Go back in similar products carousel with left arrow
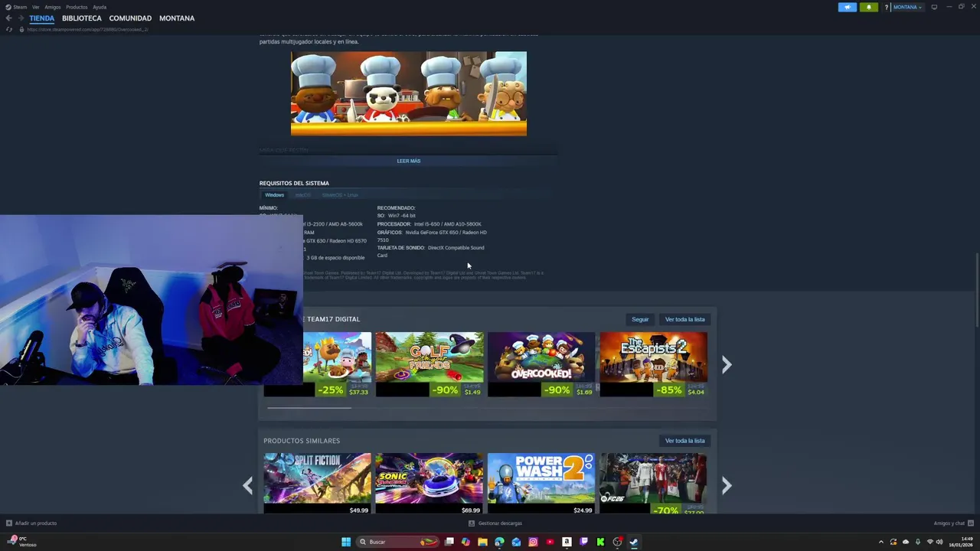 (247, 485)
